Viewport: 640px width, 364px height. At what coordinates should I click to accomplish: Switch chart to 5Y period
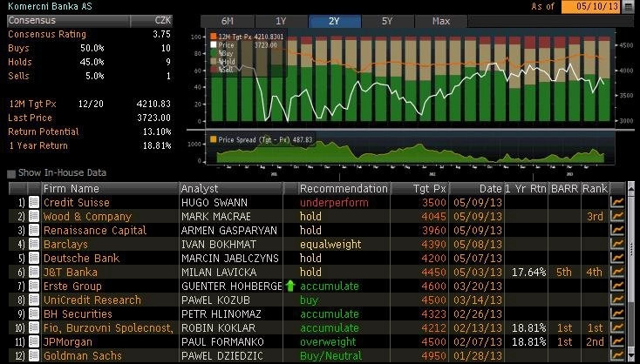point(387,21)
